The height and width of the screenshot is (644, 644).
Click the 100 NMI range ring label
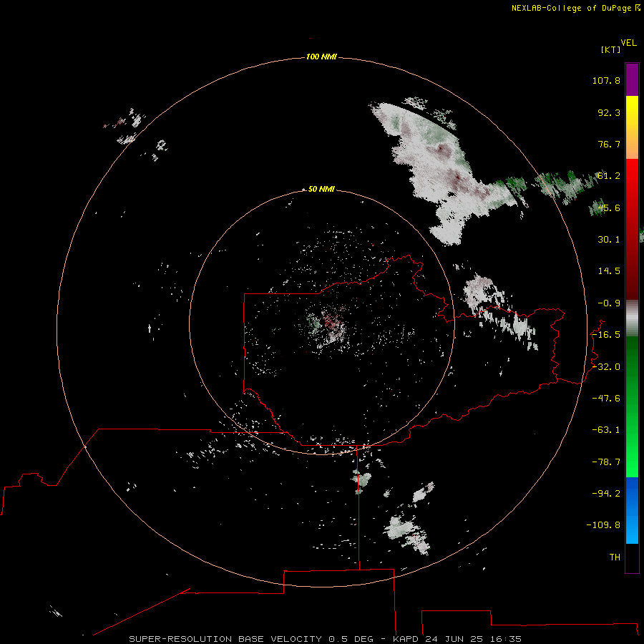click(321, 57)
